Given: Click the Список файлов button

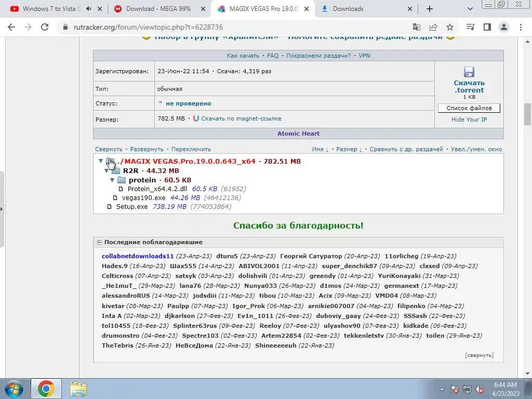Looking at the screenshot, I should (x=469, y=108).
